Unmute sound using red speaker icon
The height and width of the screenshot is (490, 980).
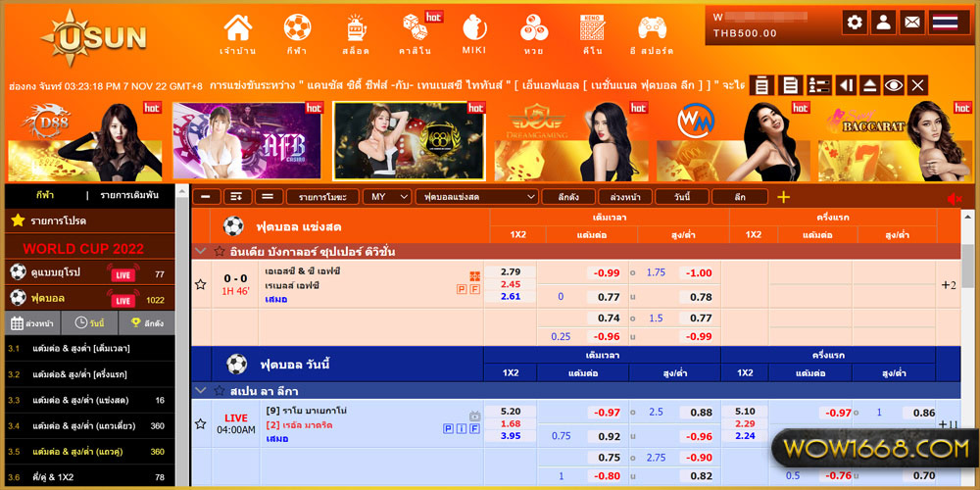954,199
